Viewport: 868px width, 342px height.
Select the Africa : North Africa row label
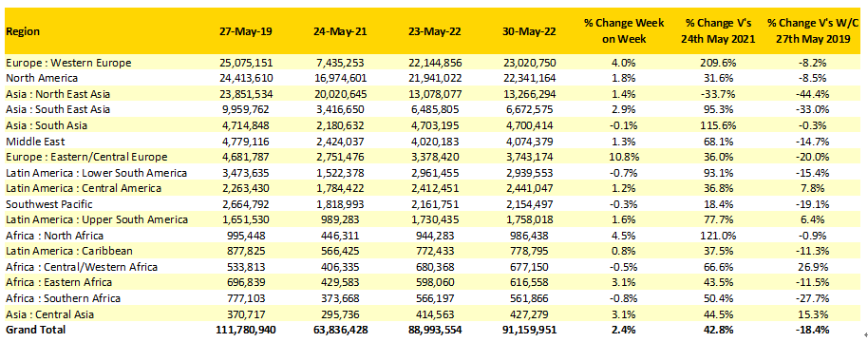(55, 236)
